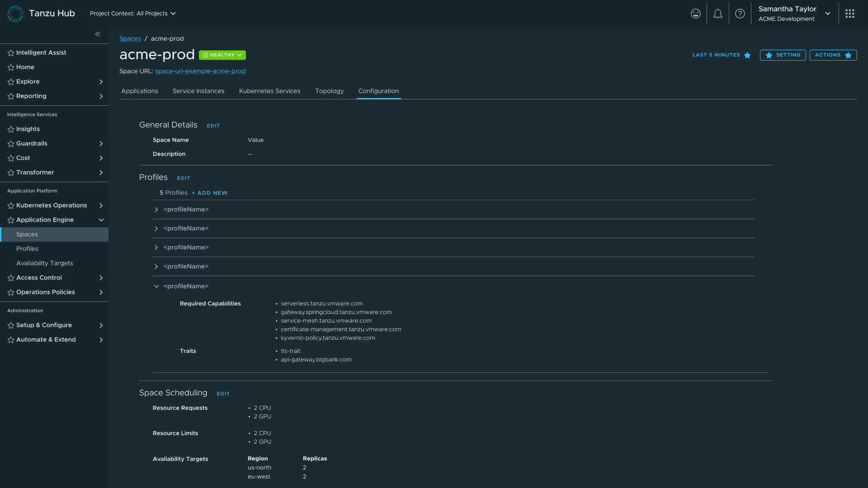Open the space-url-example-acme-prod link

200,71
